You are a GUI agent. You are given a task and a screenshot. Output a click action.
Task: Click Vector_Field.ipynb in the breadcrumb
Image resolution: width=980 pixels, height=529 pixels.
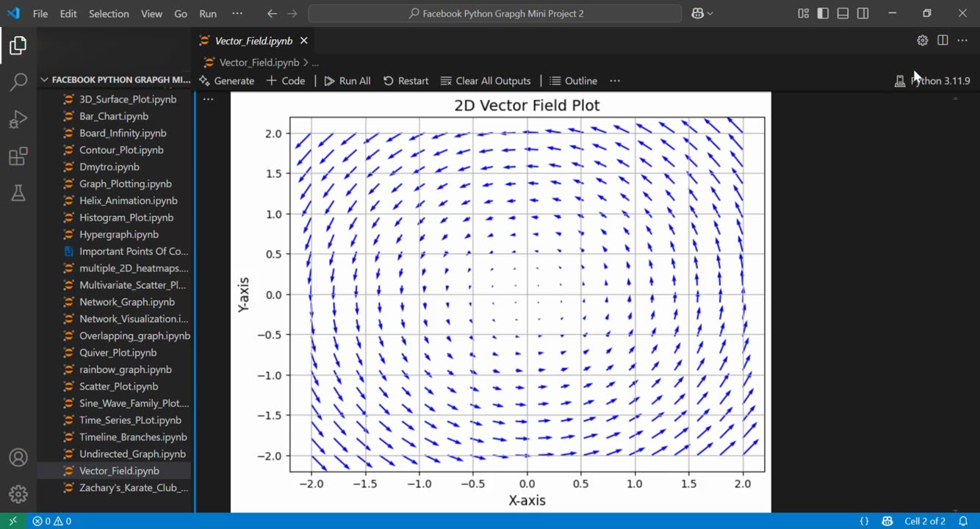(259, 62)
